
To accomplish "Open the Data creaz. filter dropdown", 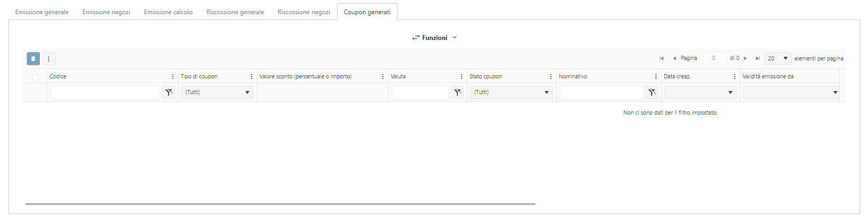I will point(730,93).
